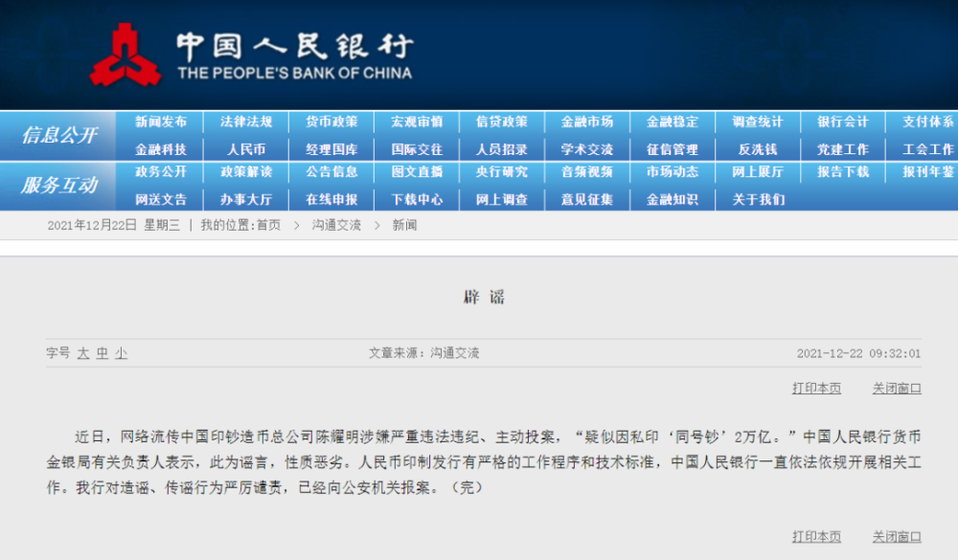Open 经理国库 navigation link

point(331,149)
